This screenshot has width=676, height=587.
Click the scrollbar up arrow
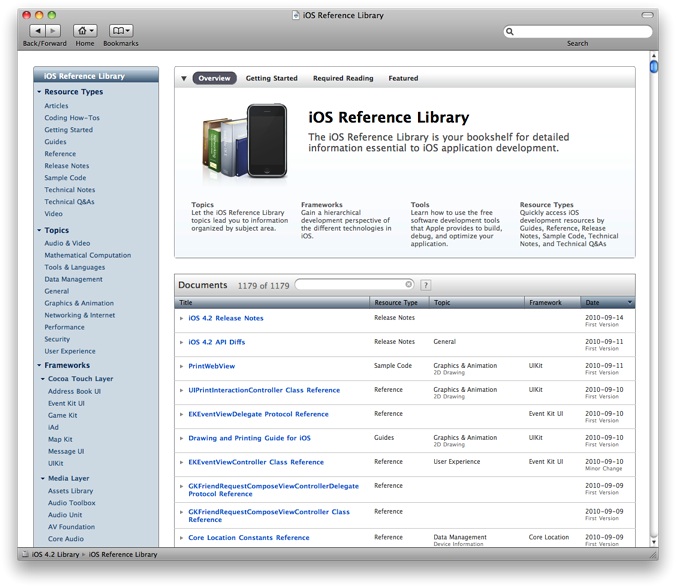pos(654,56)
